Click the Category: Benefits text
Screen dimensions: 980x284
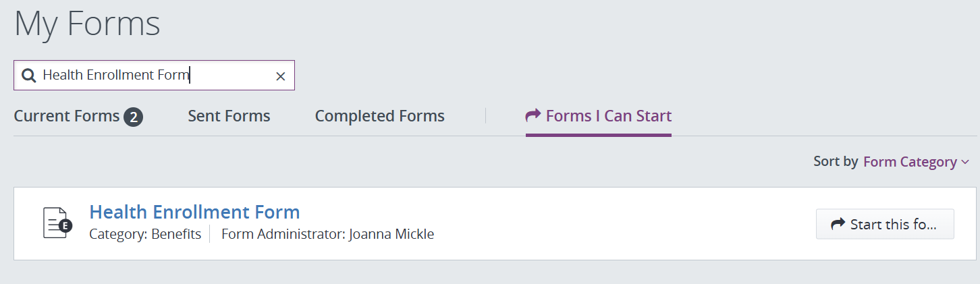pos(145,235)
